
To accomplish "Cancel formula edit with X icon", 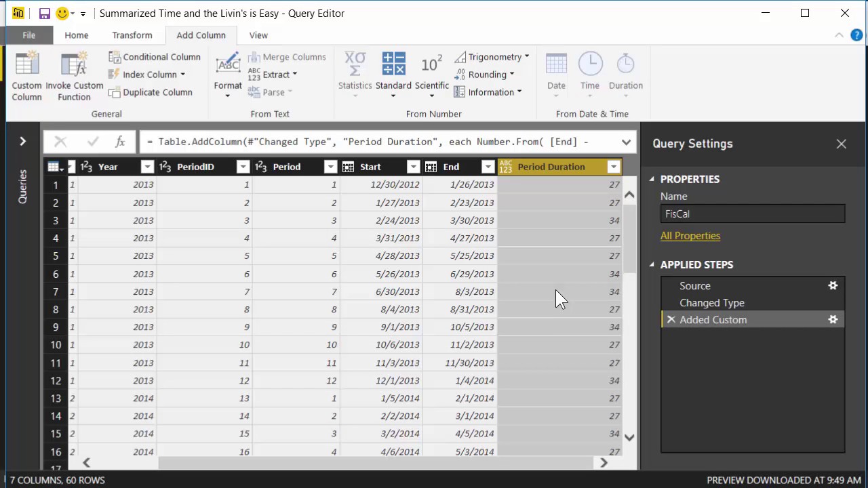I will (x=60, y=142).
